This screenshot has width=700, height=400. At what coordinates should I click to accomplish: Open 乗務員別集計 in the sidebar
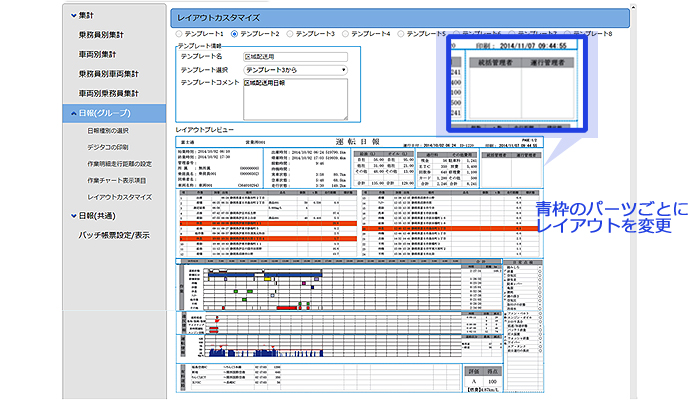pyautogui.click(x=101, y=35)
